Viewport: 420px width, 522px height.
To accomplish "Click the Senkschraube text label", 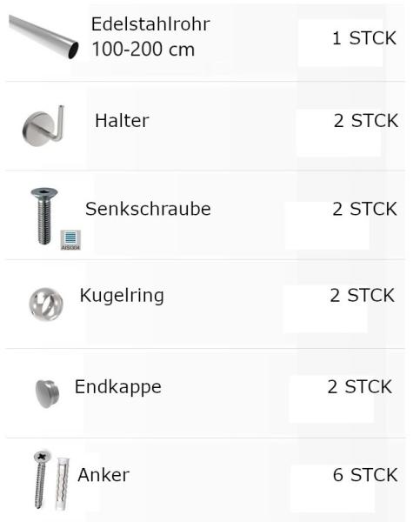I will coord(148,209).
